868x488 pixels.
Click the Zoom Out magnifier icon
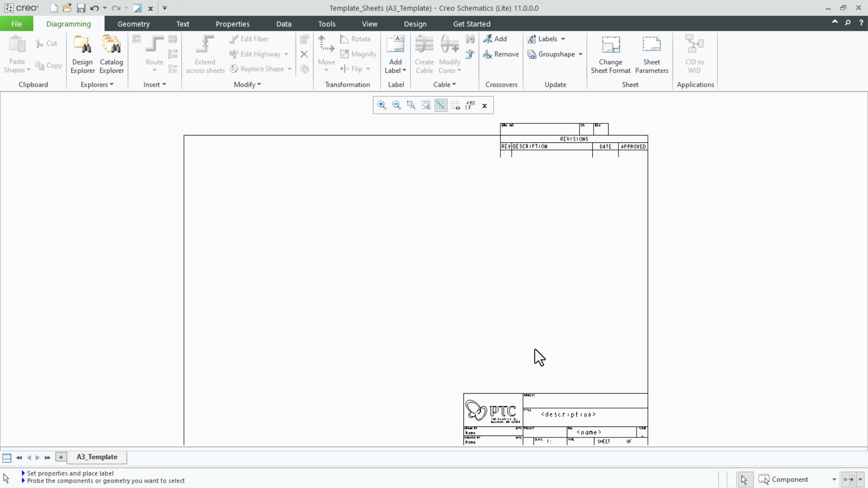pos(396,105)
